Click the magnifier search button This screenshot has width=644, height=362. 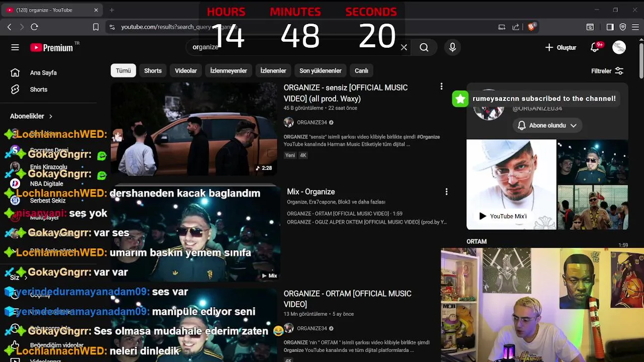pyautogui.click(x=424, y=47)
